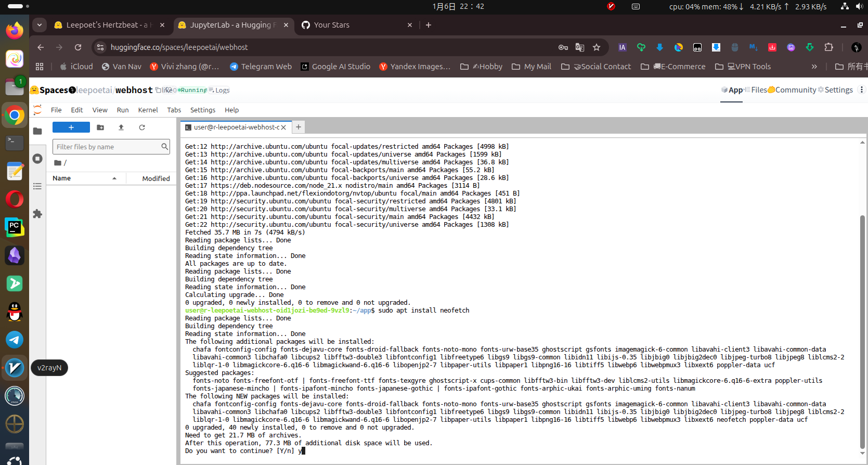Bookmark this page with the star icon
The width and height of the screenshot is (868, 465).
pos(597,47)
